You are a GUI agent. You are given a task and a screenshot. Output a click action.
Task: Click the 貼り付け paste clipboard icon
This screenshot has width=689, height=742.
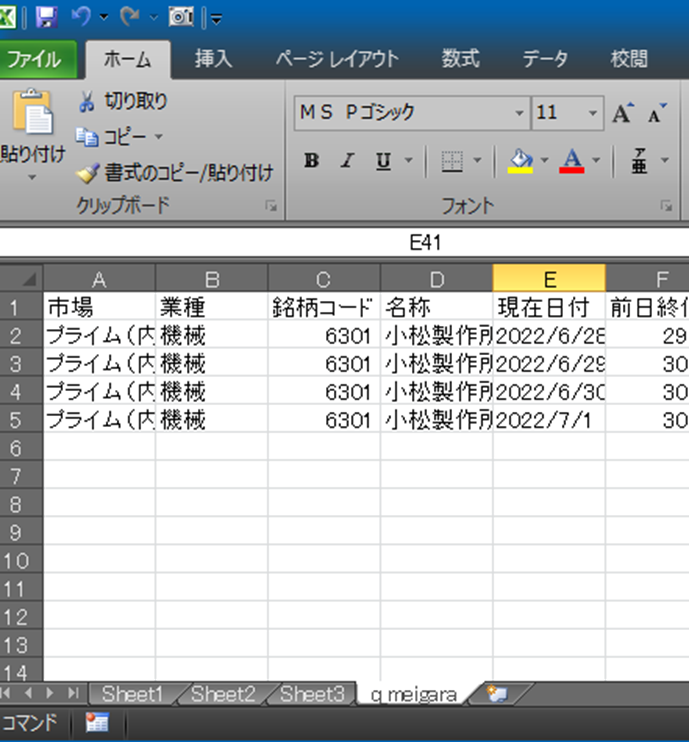pyautogui.click(x=32, y=112)
